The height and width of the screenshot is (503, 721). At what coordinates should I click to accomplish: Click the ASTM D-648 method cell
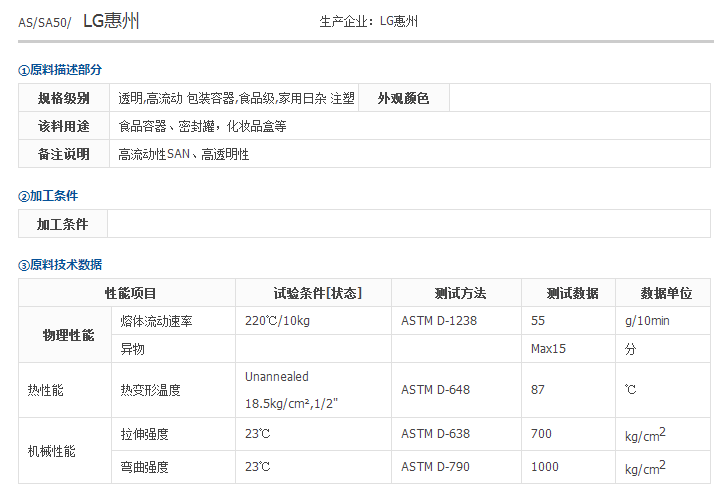point(457,390)
